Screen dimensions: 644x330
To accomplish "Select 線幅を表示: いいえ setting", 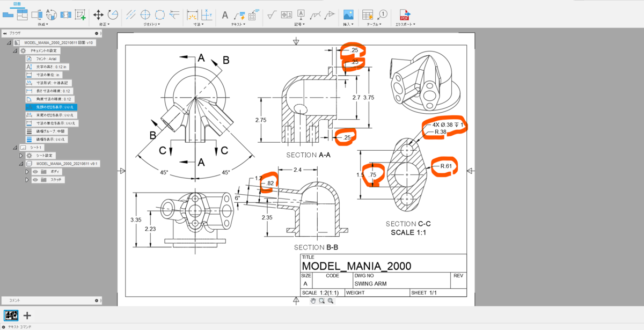I will 46,140.
